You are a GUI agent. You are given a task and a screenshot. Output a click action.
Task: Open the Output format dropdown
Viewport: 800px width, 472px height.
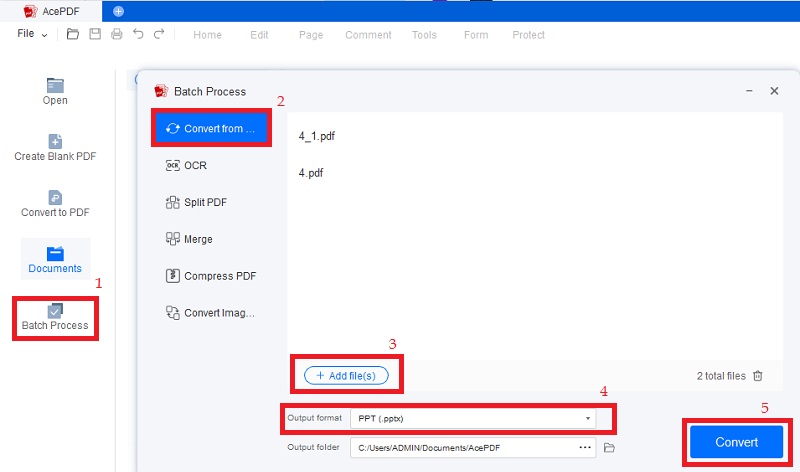pos(473,418)
